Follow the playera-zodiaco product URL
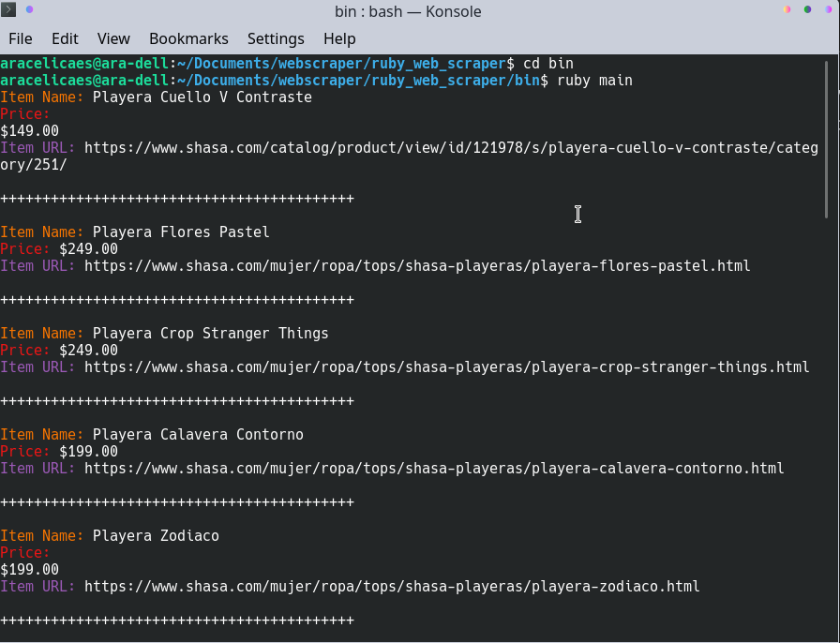The width and height of the screenshot is (840, 643). (x=390, y=586)
